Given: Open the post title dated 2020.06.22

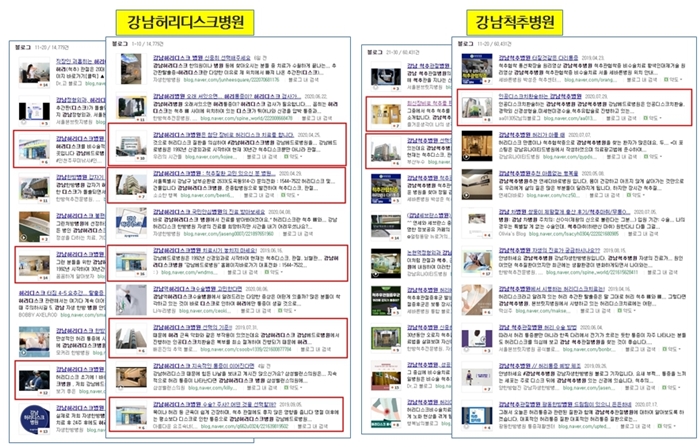Looking at the screenshot, I should pos(227,96).
